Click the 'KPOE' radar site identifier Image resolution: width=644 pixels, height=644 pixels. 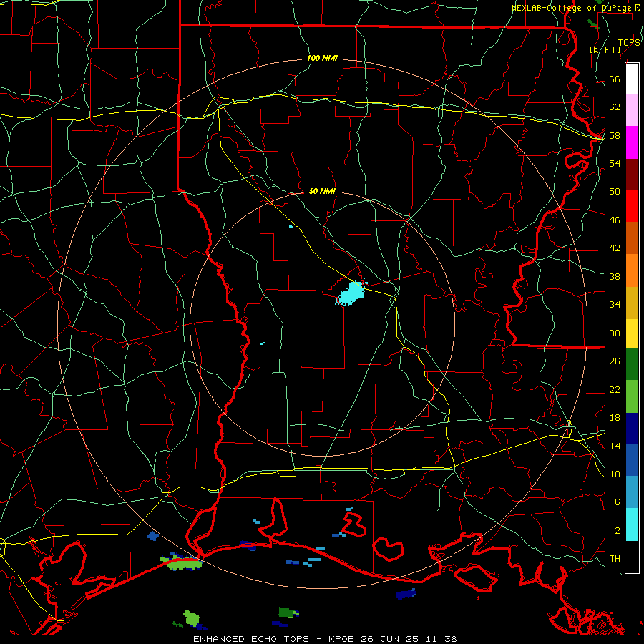tap(342, 639)
